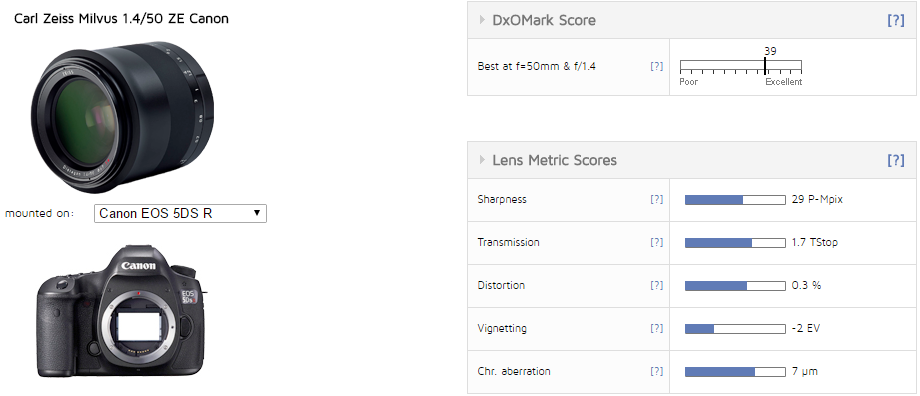Click the Carl Zeiss Milvus 1.4/50 title

point(121,19)
